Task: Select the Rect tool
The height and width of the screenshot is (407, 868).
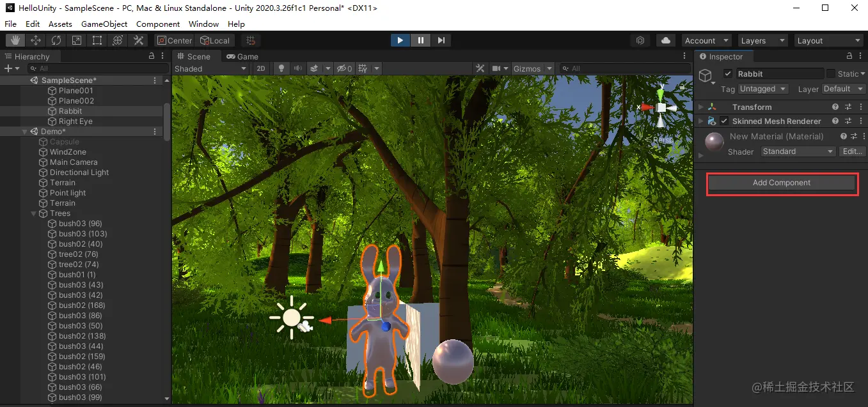Action: (x=97, y=40)
